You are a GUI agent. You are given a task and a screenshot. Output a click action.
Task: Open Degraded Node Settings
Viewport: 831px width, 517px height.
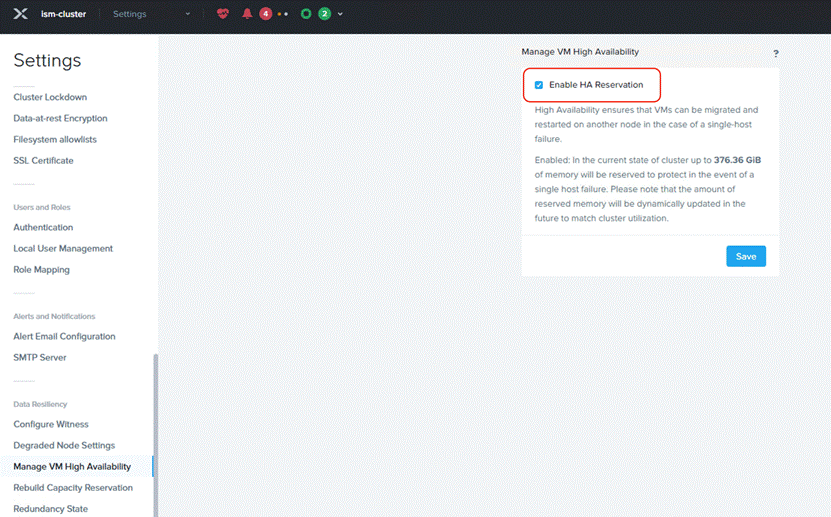click(64, 445)
